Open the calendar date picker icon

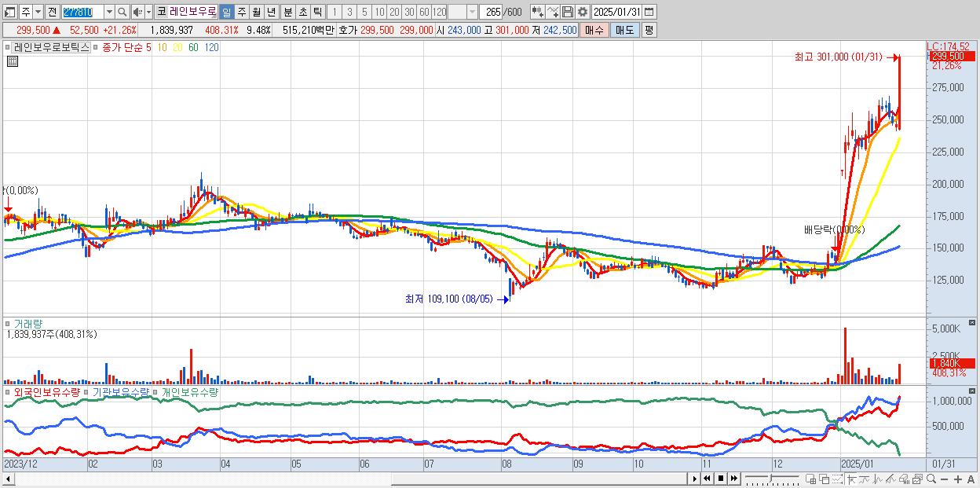tap(650, 12)
